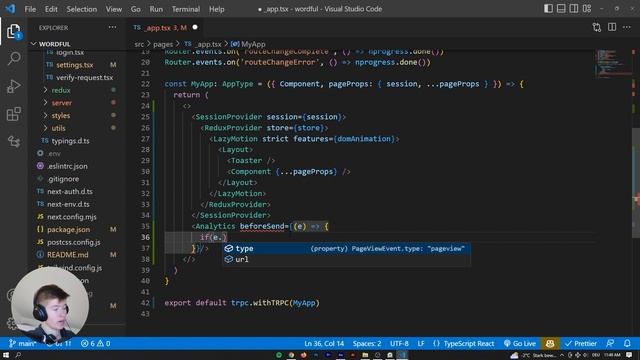Open .gitignore file
Viewport: 640px width, 360px height.
(63, 179)
